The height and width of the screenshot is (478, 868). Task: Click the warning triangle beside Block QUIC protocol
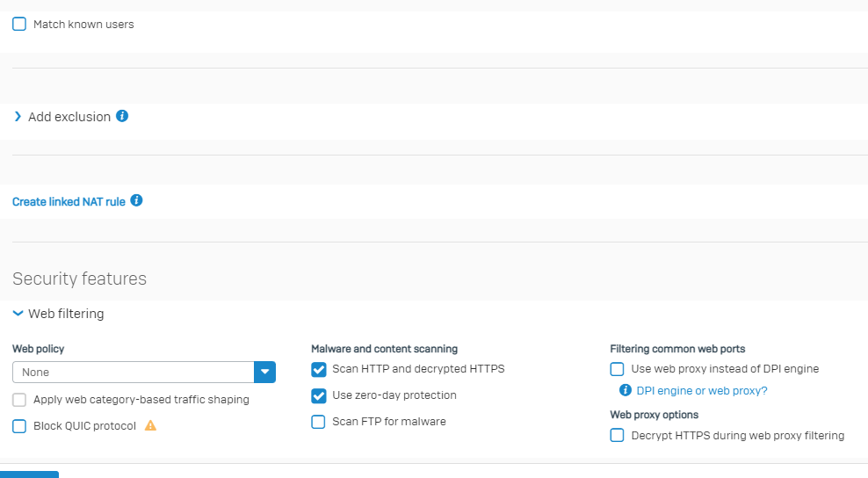[150, 425]
